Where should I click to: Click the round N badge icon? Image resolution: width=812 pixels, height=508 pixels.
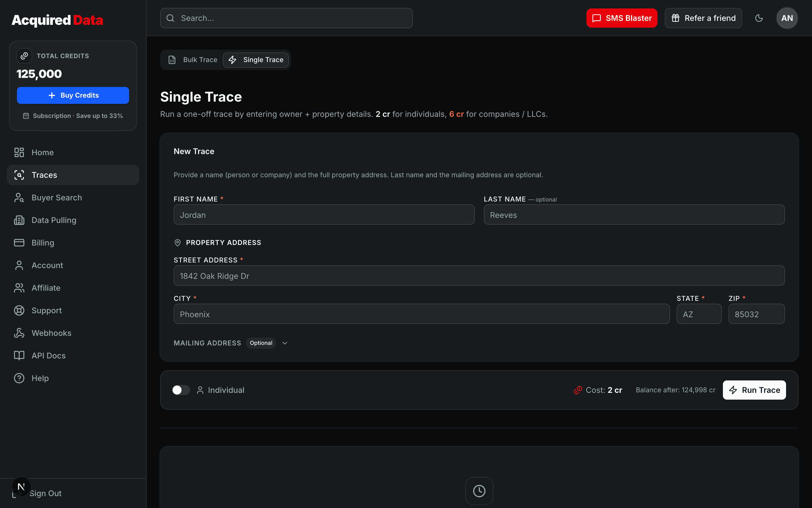21,487
